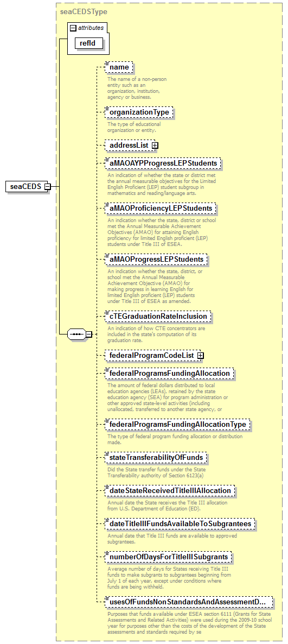Screen dimensions: 288x644
Task: Click the stateTransferabilityOfFunds description text
Action: point(156,472)
